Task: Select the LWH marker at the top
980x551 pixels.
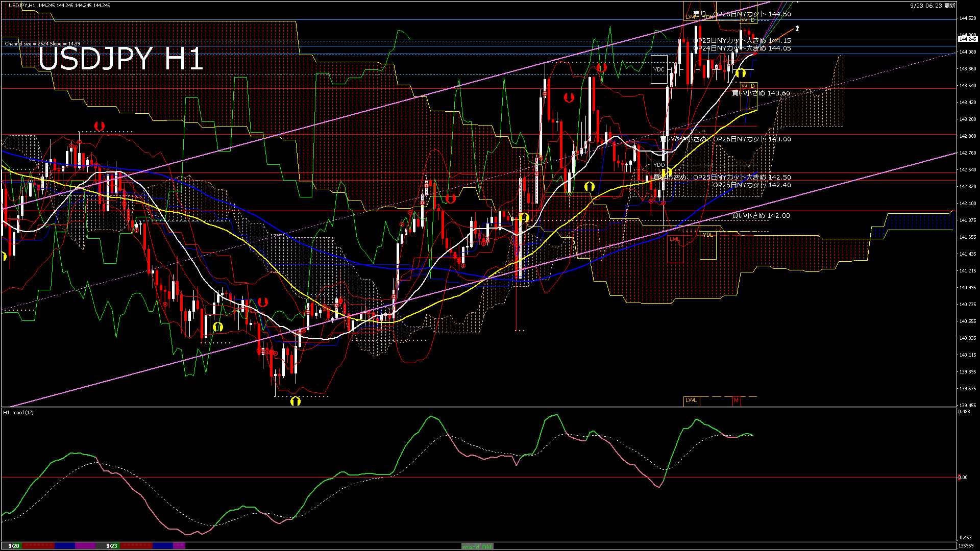Action: point(691,17)
